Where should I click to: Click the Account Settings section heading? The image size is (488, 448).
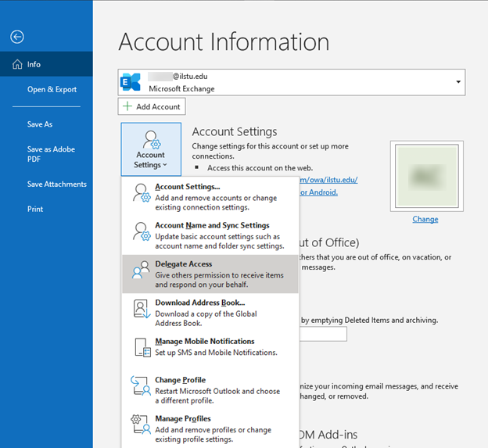(x=235, y=131)
